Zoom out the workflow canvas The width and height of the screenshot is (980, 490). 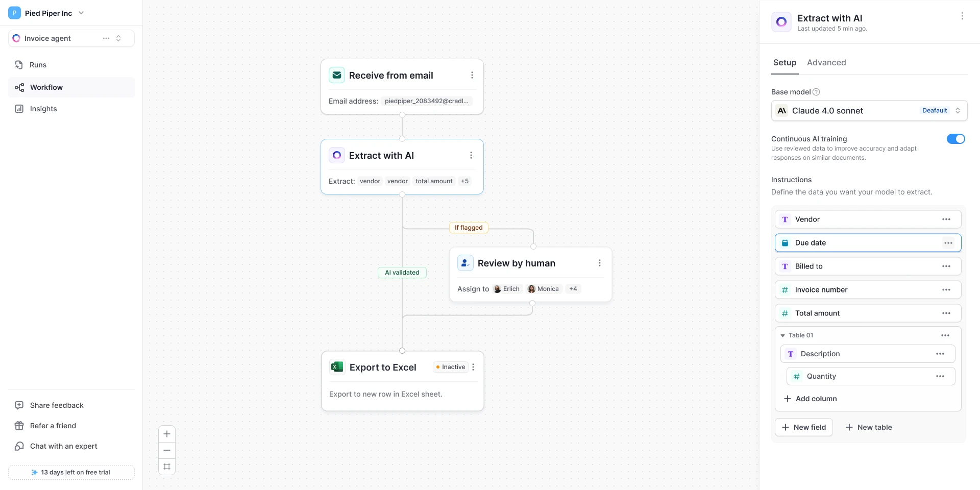[x=167, y=450]
